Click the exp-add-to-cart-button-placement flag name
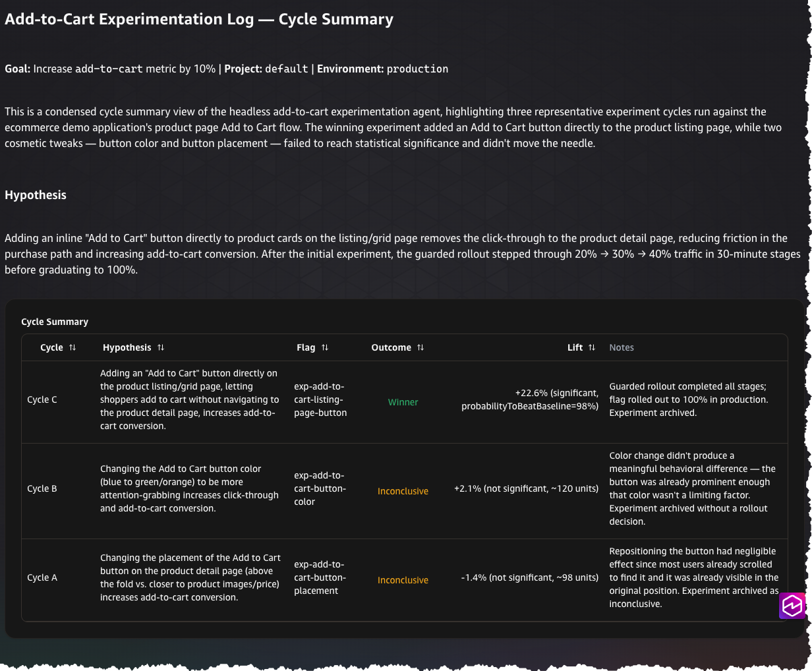The height and width of the screenshot is (671, 812). (x=320, y=577)
